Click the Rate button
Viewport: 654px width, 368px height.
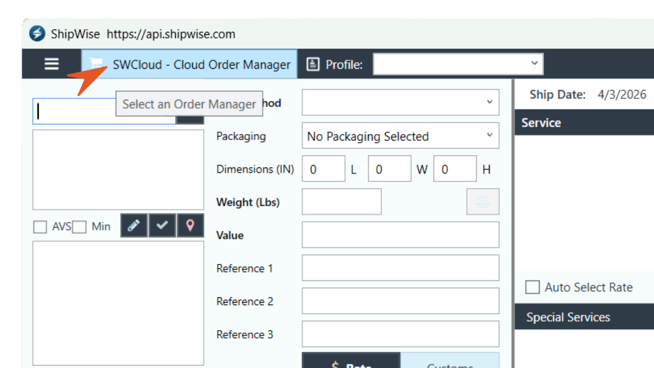click(351, 360)
